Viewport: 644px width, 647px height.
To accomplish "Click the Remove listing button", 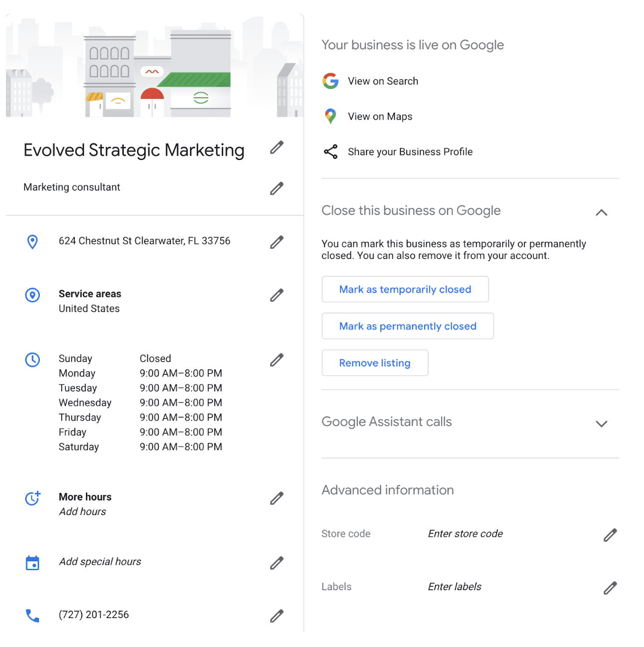I will 375,363.
